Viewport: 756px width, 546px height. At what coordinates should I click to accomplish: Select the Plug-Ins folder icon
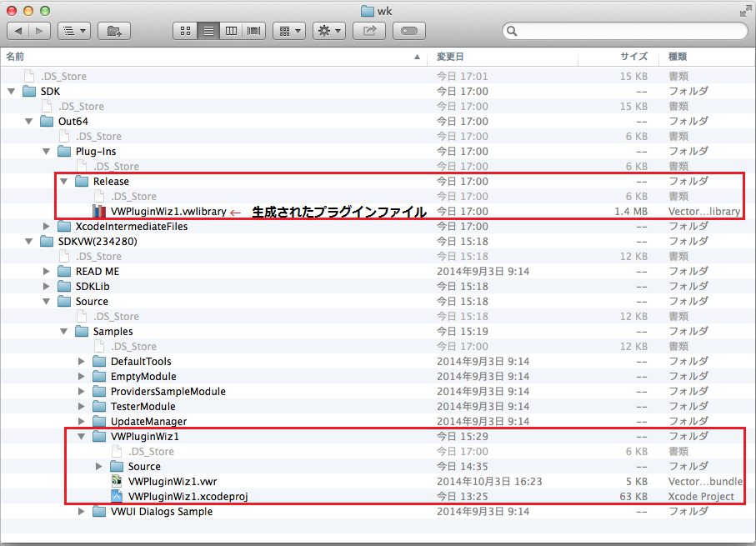click(x=64, y=151)
